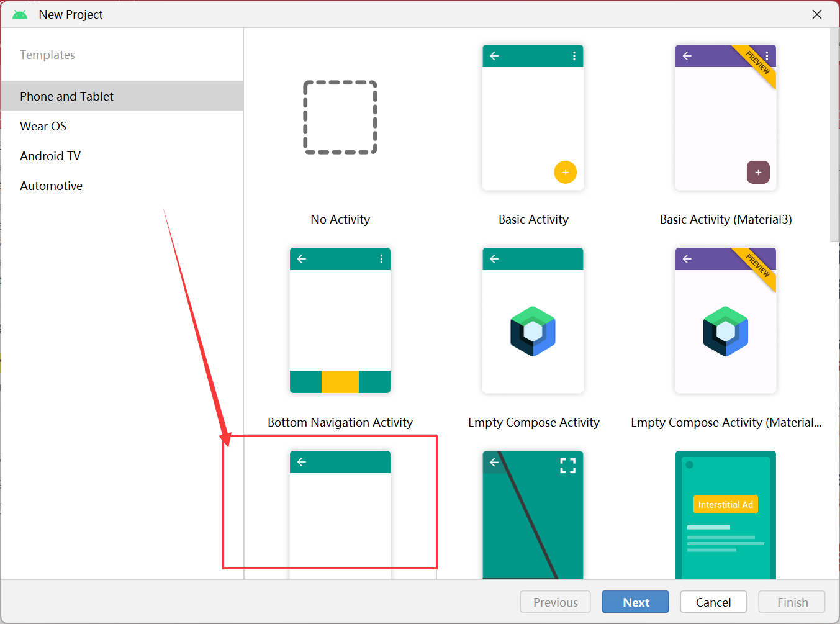
Task: Click the Finish button
Action: click(792, 602)
